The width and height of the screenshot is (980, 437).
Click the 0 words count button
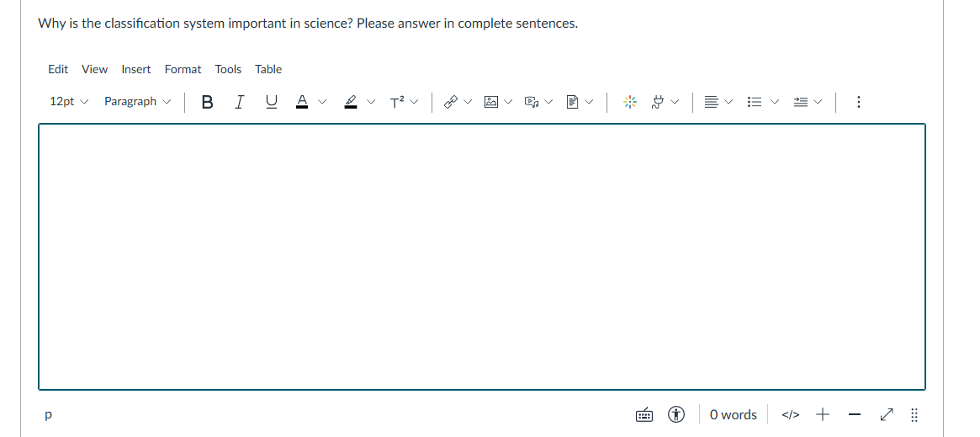click(x=733, y=415)
